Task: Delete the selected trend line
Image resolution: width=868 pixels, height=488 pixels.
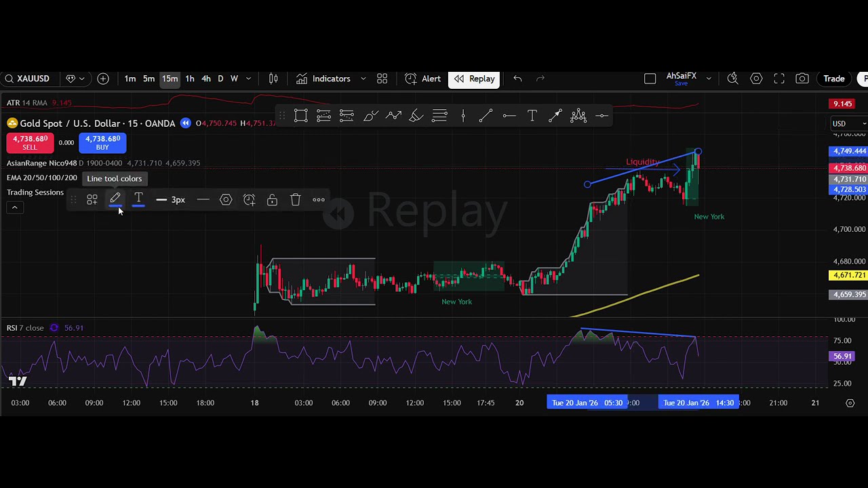Action: pyautogui.click(x=295, y=200)
